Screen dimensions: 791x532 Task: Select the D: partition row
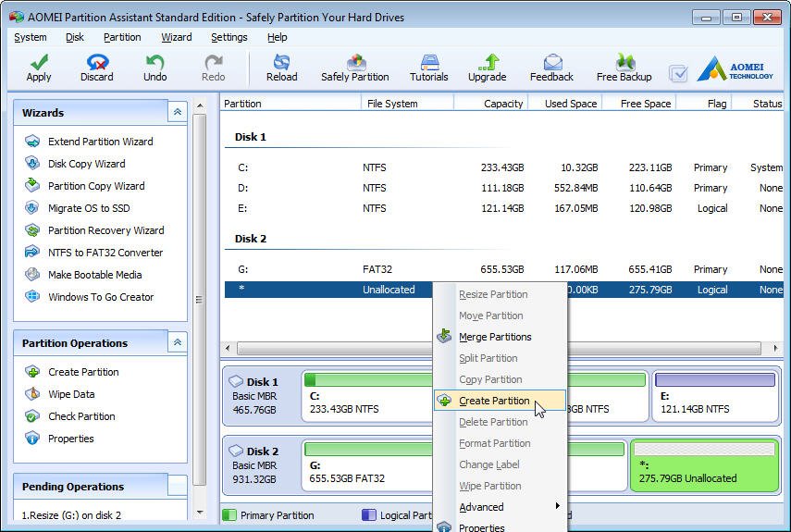tap(504, 188)
